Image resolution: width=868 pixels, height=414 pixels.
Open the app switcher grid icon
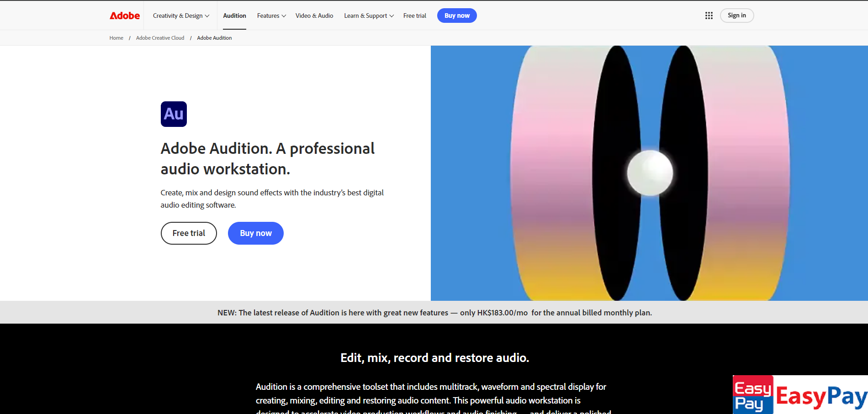[709, 16]
